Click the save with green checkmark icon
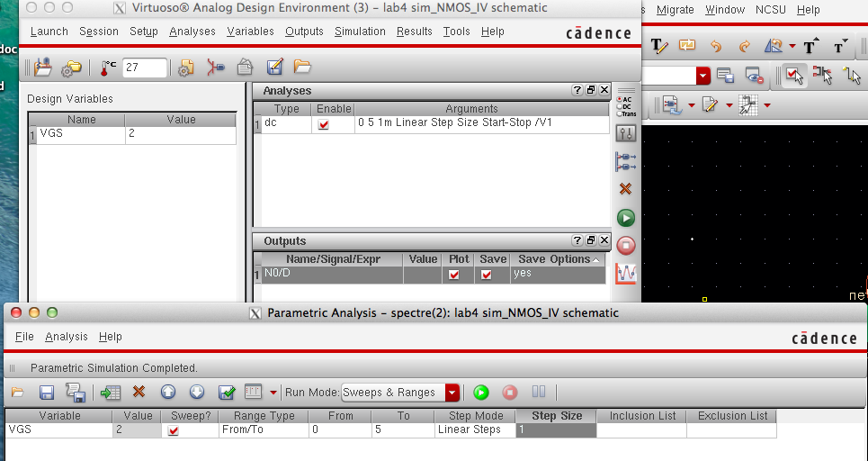868x461 pixels. click(227, 393)
